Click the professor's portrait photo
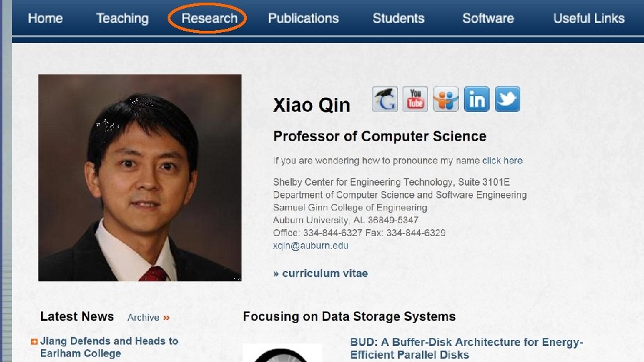This screenshot has width=644, height=362. click(140, 177)
